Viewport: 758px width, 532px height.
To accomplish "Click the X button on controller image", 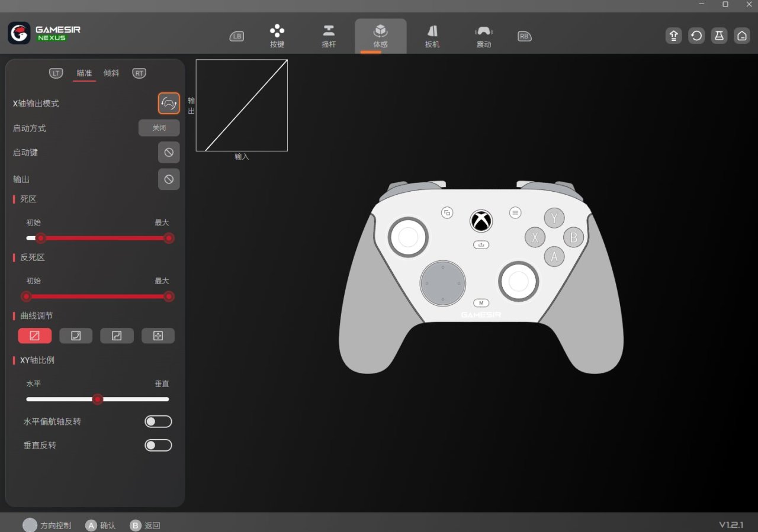I will point(535,238).
